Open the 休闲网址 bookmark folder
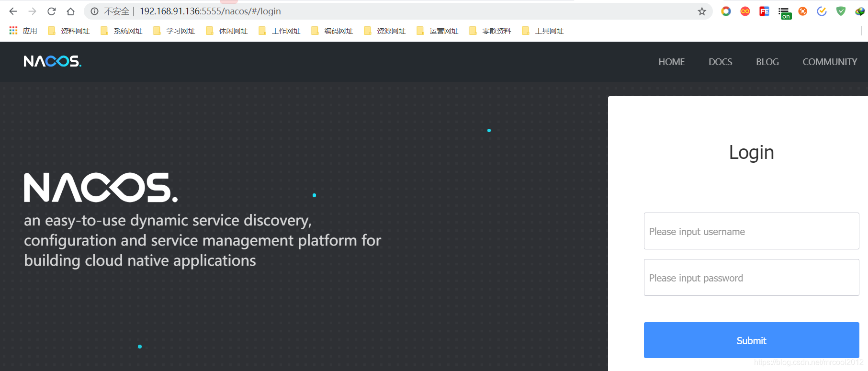Image resolution: width=868 pixels, height=371 pixels. pos(227,31)
